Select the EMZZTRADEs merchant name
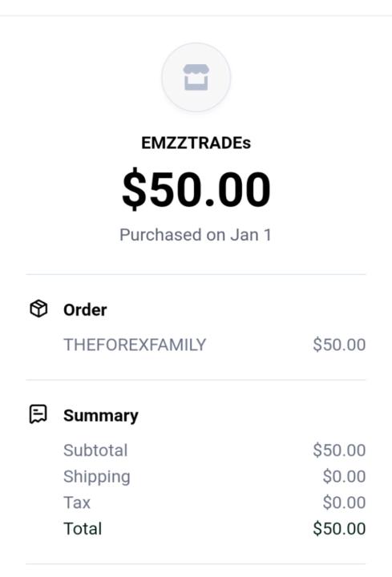This screenshot has height=577, width=392. point(196,143)
